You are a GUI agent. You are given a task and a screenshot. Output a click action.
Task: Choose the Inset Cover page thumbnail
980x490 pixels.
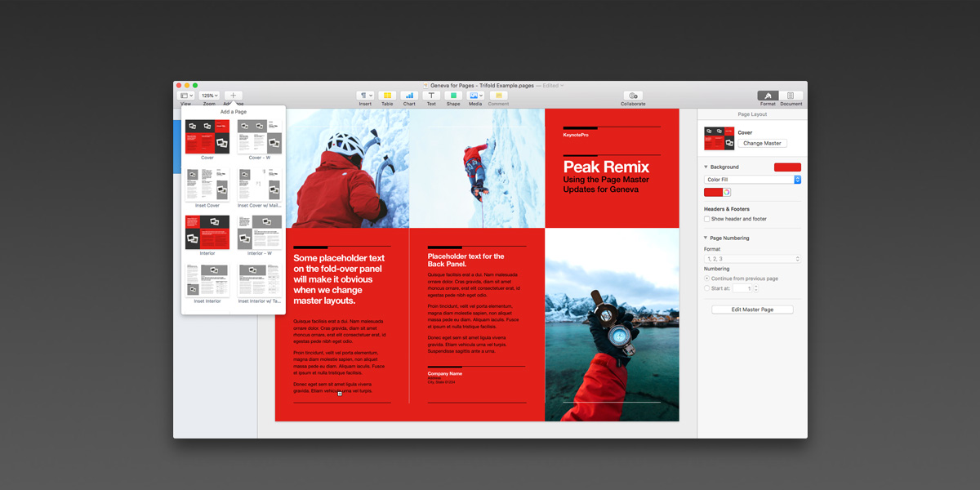(207, 185)
